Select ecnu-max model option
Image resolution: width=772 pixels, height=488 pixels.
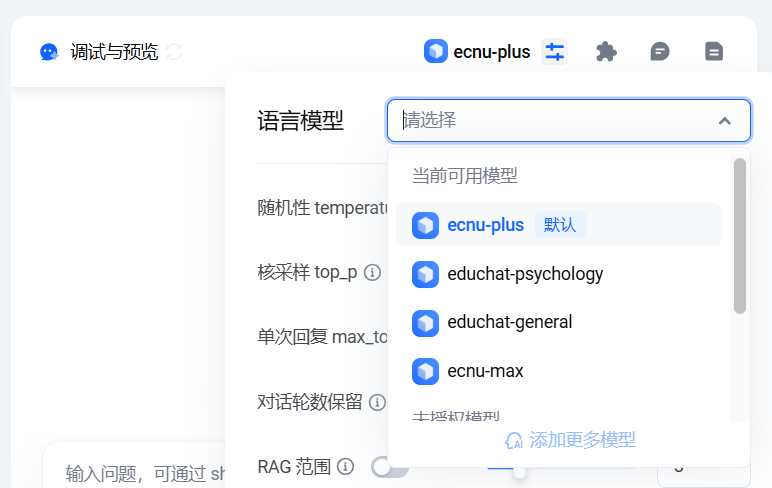pos(559,371)
